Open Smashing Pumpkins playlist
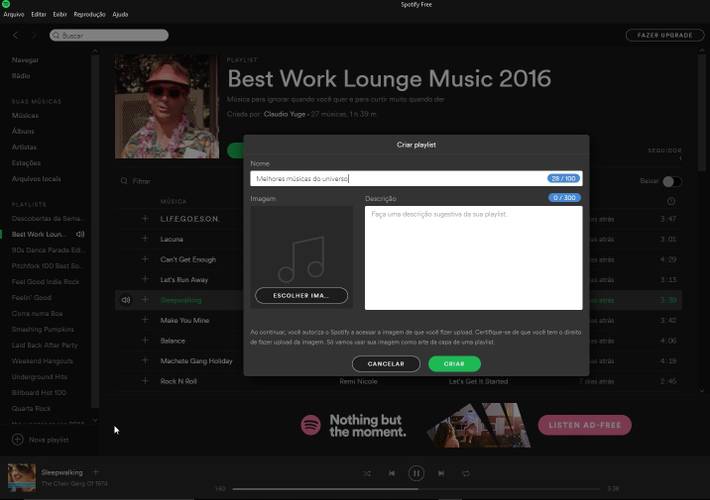 (43, 329)
